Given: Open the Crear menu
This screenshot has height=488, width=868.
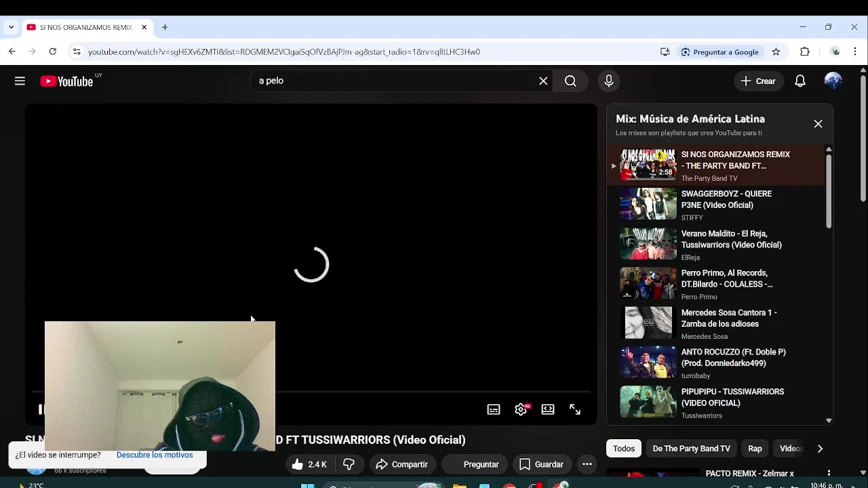Looking at the screenshot, I should coord(758,81).
